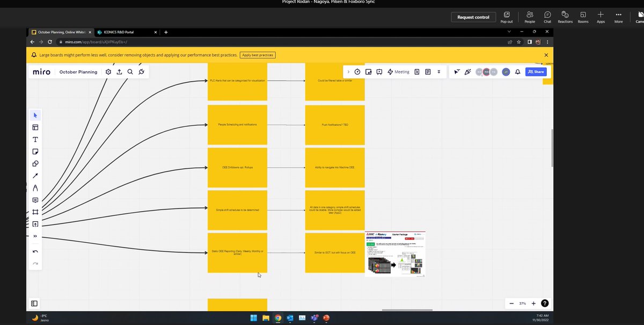Open the estimation number card icon
This screenshot has width=644, height=325.
[417, 71]
